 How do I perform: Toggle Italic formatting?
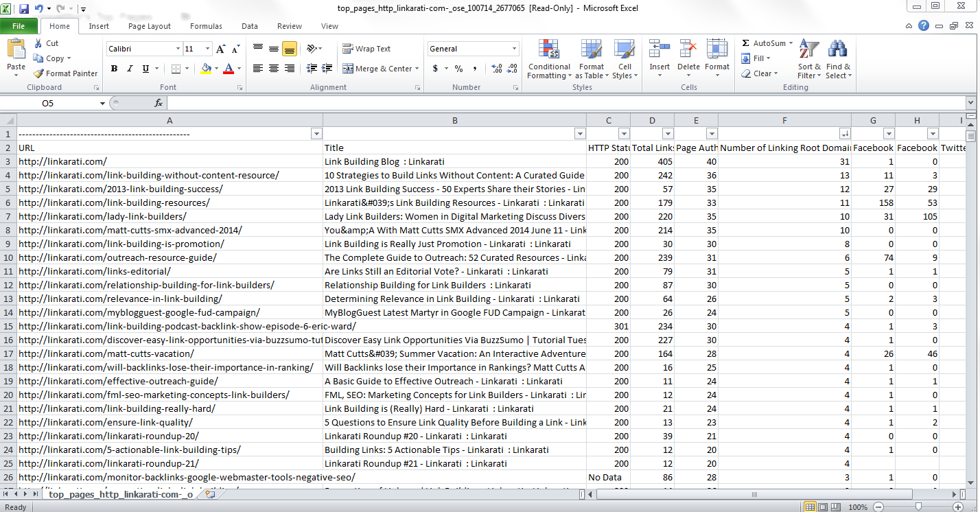[130, 69]
